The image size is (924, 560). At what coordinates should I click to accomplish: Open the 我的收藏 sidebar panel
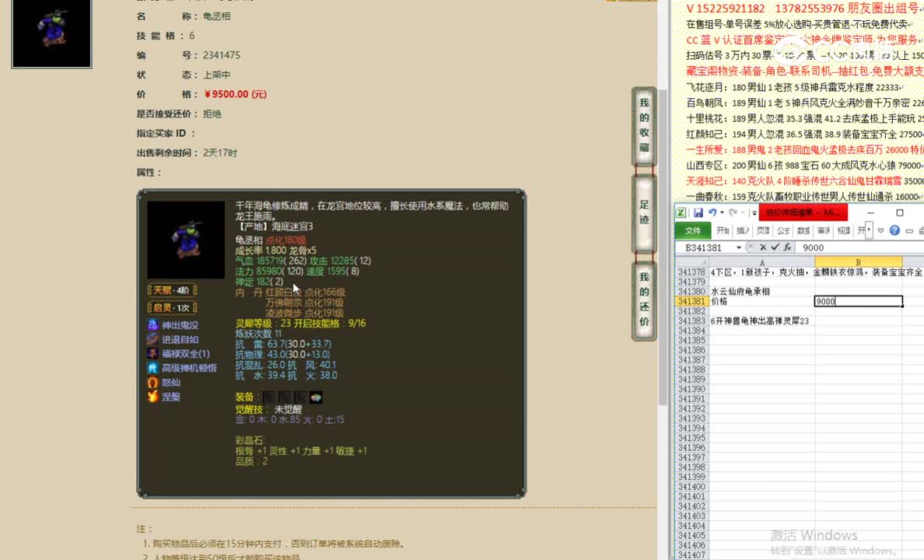(x=643, y=124)
